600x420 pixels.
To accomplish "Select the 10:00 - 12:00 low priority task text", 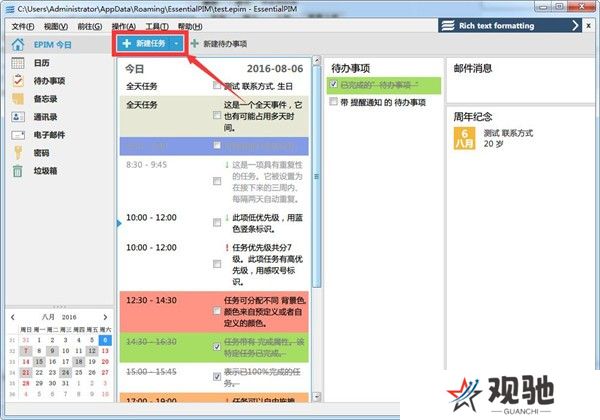I will [267, 223].
